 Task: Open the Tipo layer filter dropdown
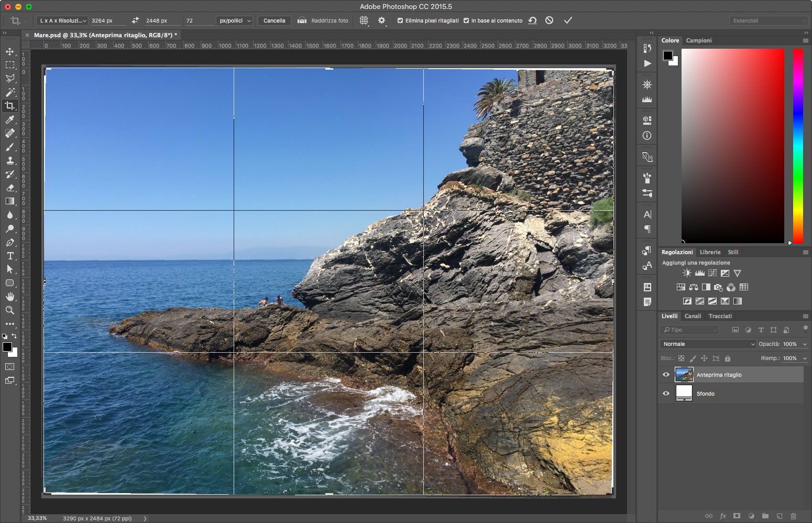pyautogui.click(x=689, y=330)
